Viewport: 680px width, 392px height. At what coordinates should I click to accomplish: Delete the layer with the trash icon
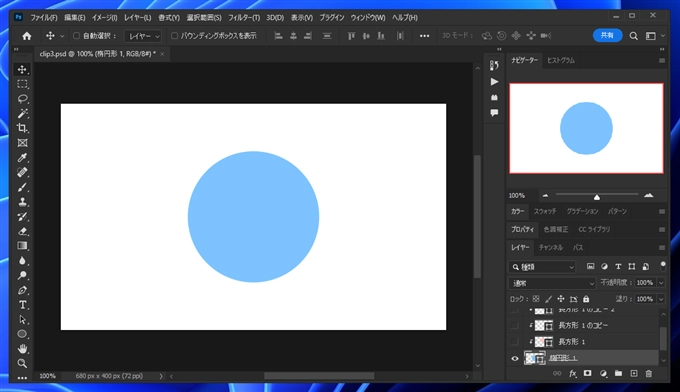(649, 373)
